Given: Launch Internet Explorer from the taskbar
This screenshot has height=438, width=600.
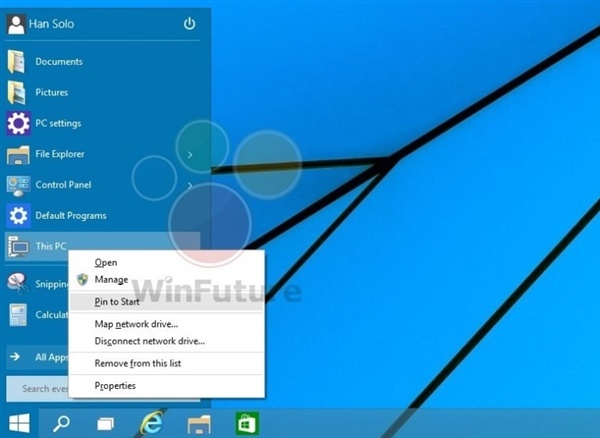Looking at the screenshot, I should [152, 423].
